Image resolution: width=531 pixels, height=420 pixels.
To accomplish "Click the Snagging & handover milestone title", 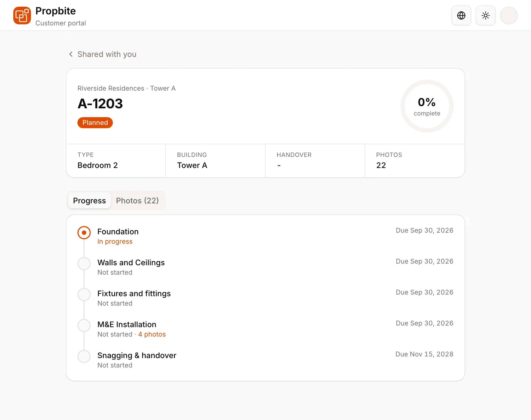I will (x=137, y=355).
